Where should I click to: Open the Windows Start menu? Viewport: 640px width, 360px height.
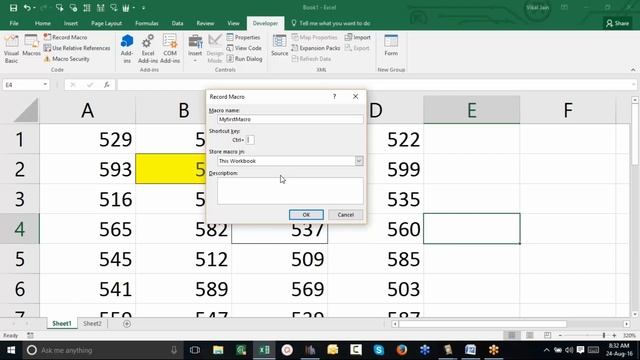(x=11, y=350)
